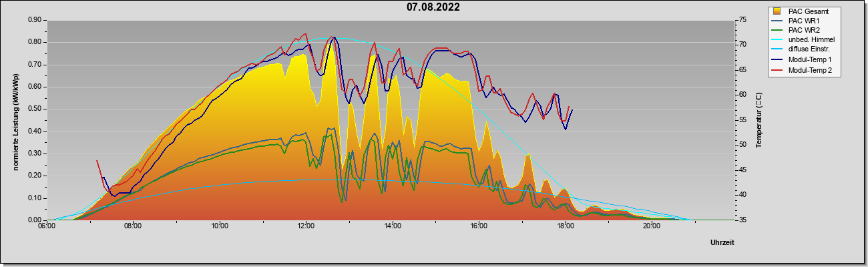Click the 70 temperature axis value
The image size is (868, 267).
(x=742, y=45)
